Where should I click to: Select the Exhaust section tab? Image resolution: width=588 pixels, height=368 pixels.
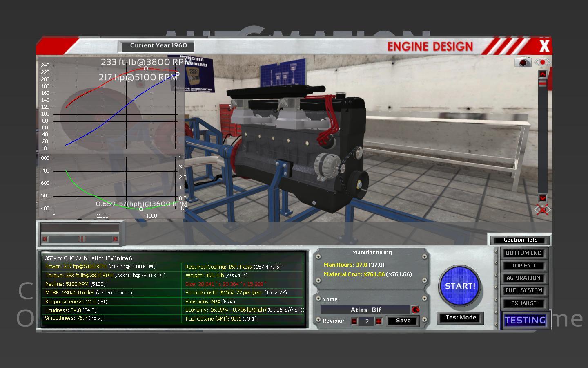point(523,303)
